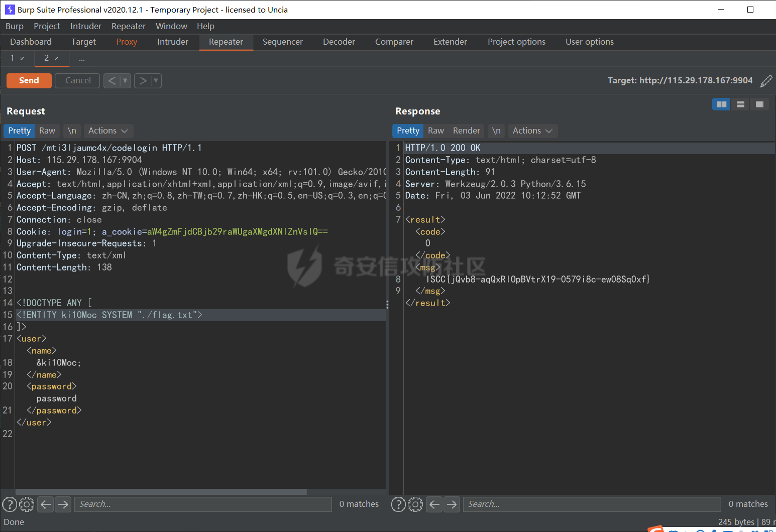Viewport: 776px width, 532px height.
Task: Click the Response search field
Action: click(592, 504)
